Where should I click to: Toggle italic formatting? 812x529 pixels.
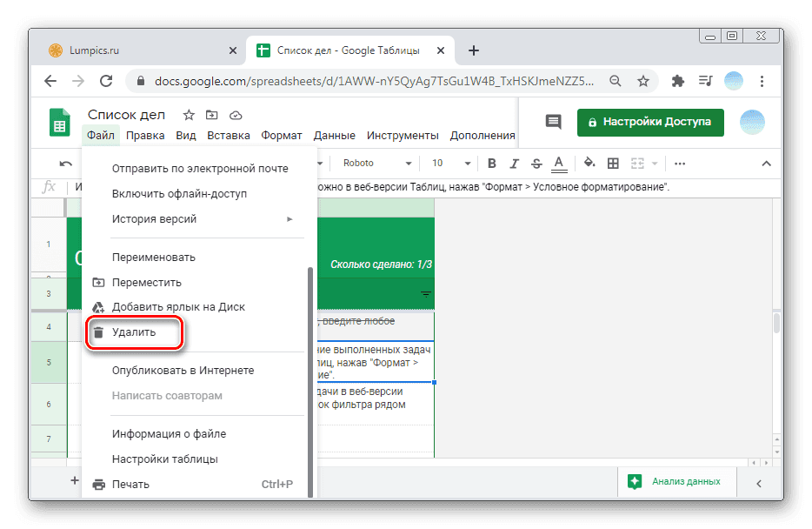tap(515, 163)
